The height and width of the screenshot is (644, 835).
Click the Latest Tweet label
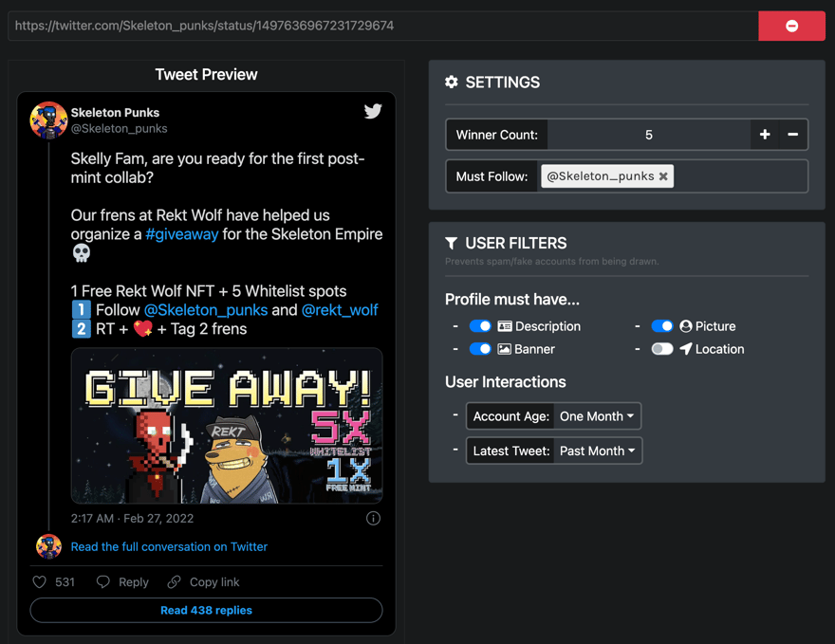pos(510,451)
